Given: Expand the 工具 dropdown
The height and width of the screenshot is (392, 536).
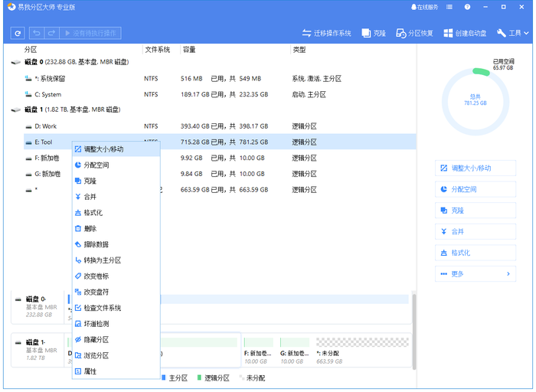Looking at the screenshot, I should coord(513,33).
